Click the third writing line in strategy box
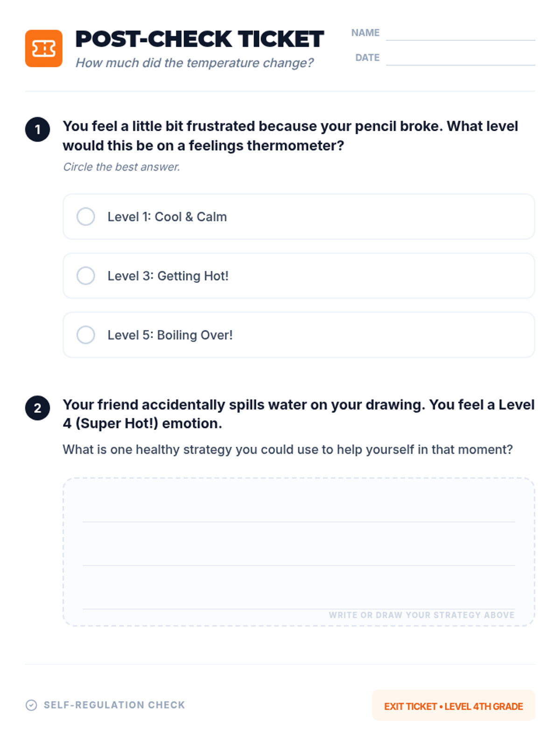This screenshot has height=747, width=560. click(299, 608)
